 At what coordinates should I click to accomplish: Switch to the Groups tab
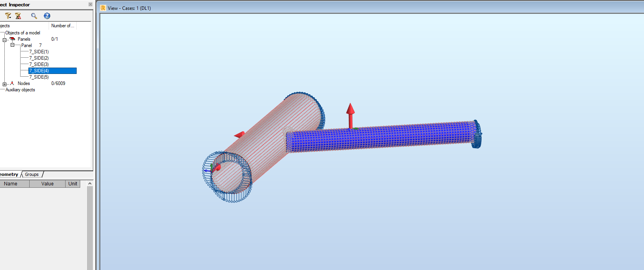click(x=32, y=174)
